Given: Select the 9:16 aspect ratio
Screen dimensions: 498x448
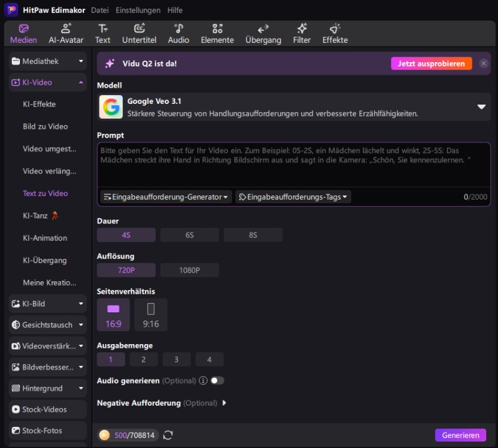Looking at the screenshot, I should pos(151,315).
